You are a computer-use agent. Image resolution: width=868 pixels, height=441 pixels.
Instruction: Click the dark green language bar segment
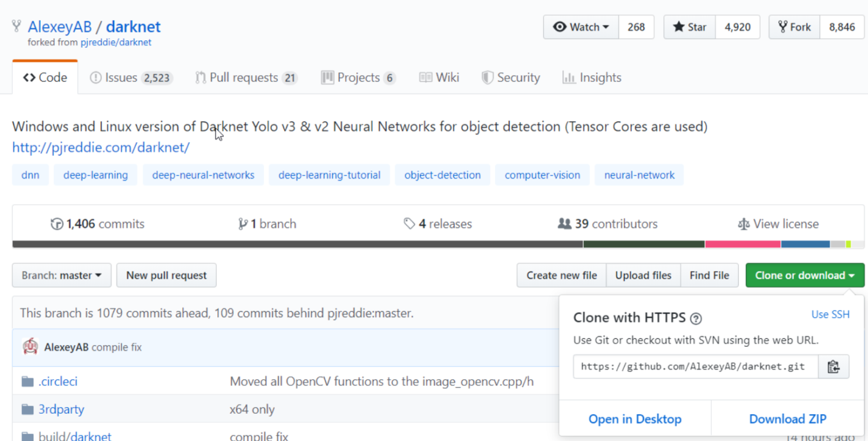click(644, 244)
